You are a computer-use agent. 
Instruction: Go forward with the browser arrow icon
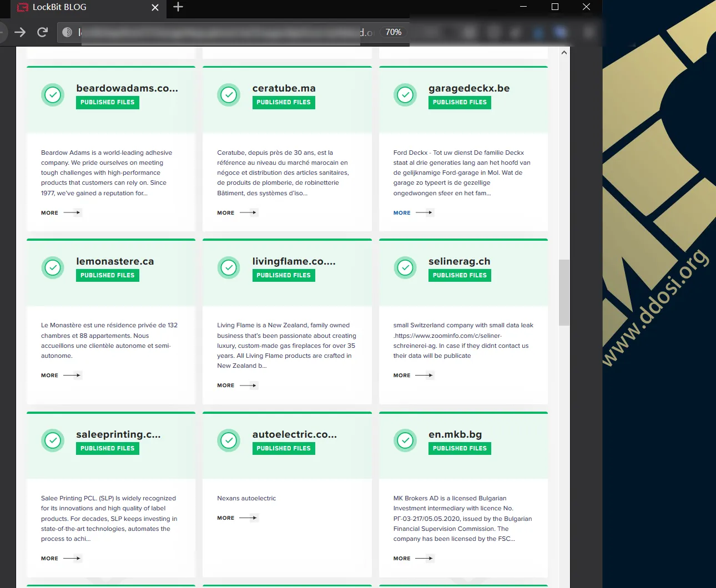[x=20, y=32]
